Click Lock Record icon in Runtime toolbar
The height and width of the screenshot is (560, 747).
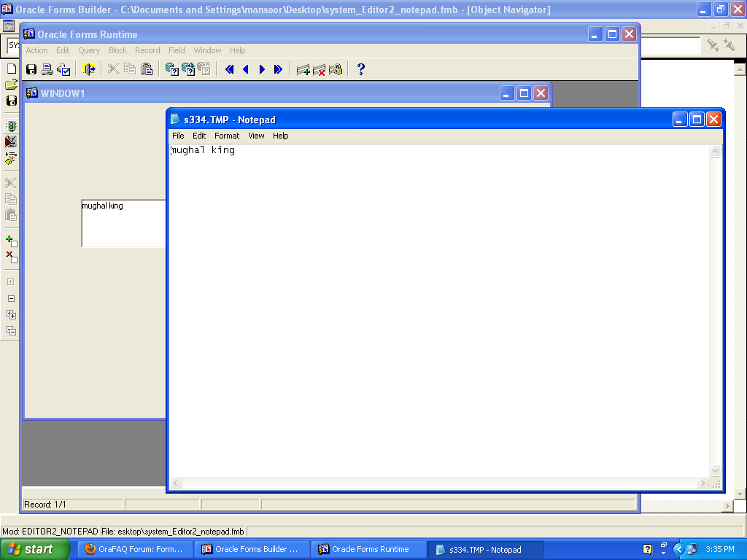(336, 70)
